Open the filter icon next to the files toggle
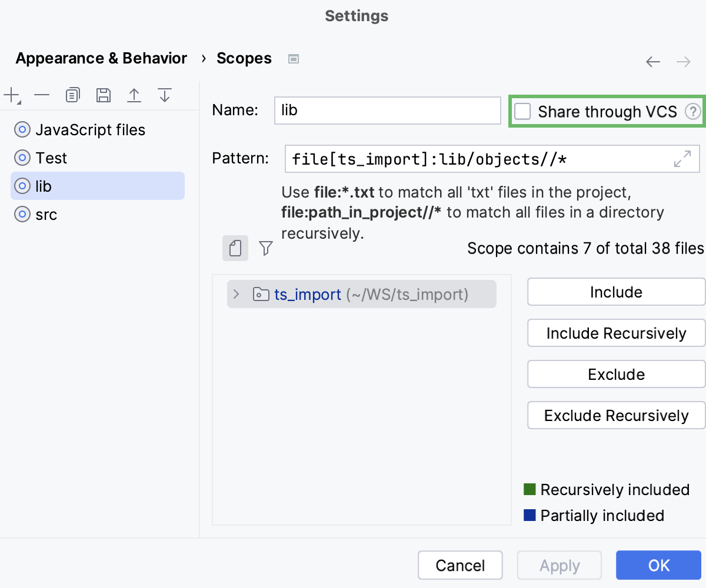 pos(266,248)
